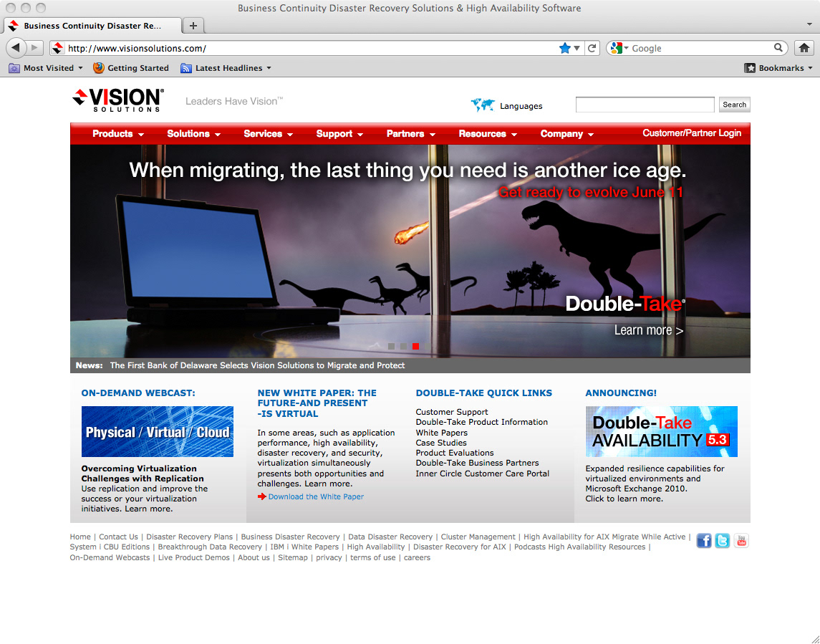820x644 pixels.
Task: Click the site Search button
Action: (x=734, y=105)
